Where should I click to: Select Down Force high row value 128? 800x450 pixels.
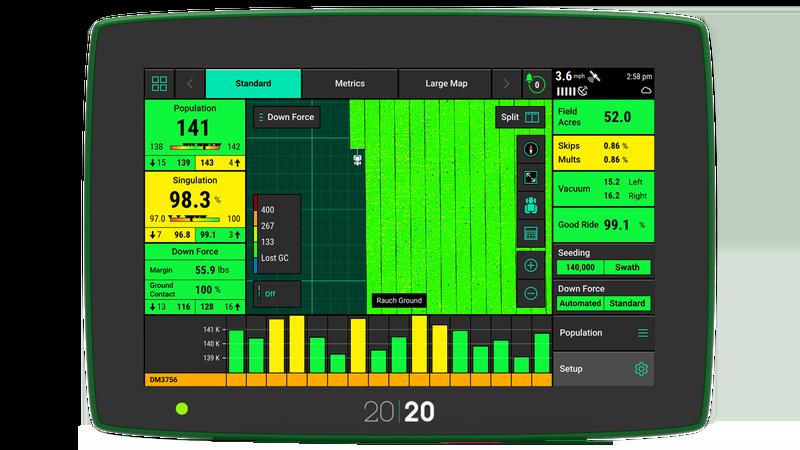coord(207,307)
